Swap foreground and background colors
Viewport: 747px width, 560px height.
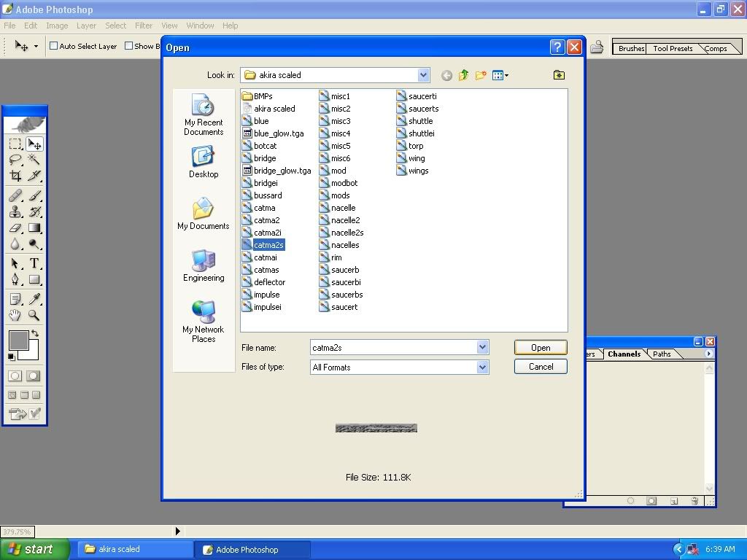tap(35, 333)
